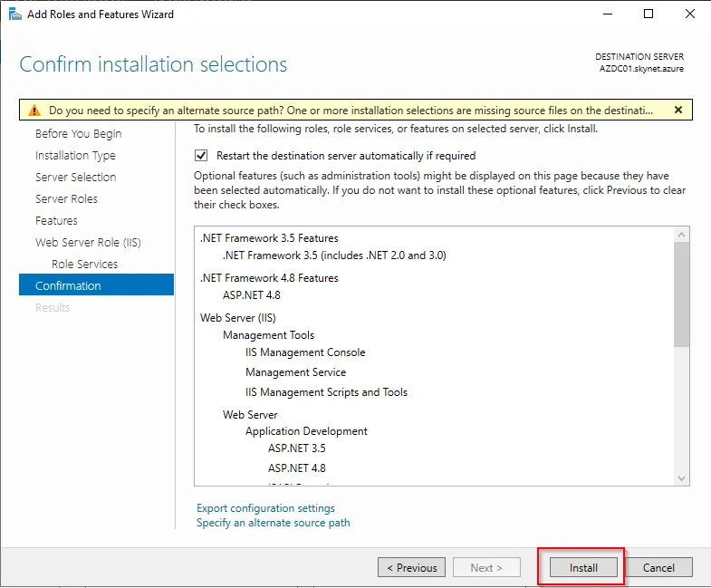Select ASP.NET 4.8 under Application Development
The height and width of the screenshot is (588, 711).
[296, 468]
